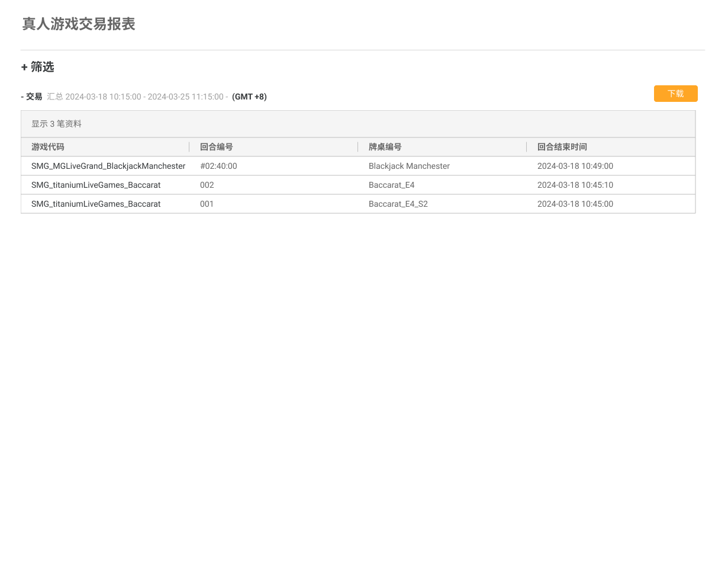The height and width of the screenshot is (571, 728).
Task: Click the 回合结束时间 column header
Action: click(562, 147)
